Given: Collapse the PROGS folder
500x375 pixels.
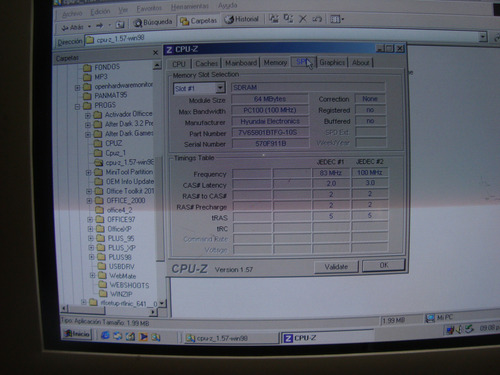Looking at the screenshot, I should (x=77, y=107).
